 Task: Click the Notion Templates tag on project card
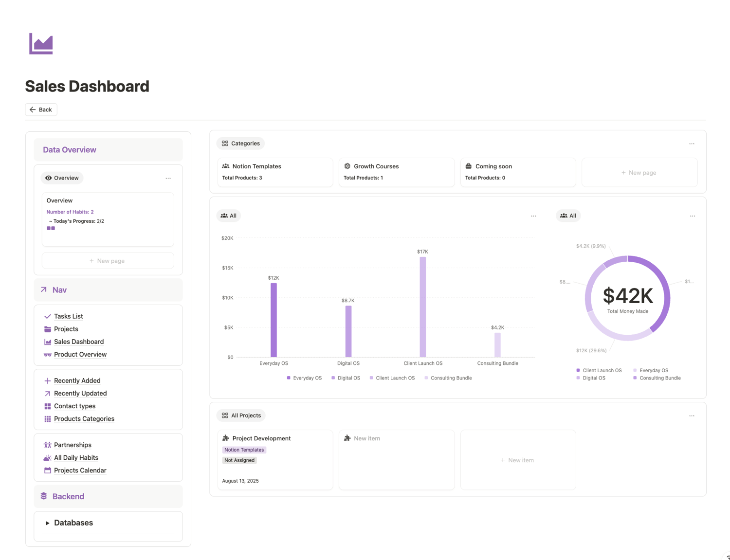[x=244, y=450]
